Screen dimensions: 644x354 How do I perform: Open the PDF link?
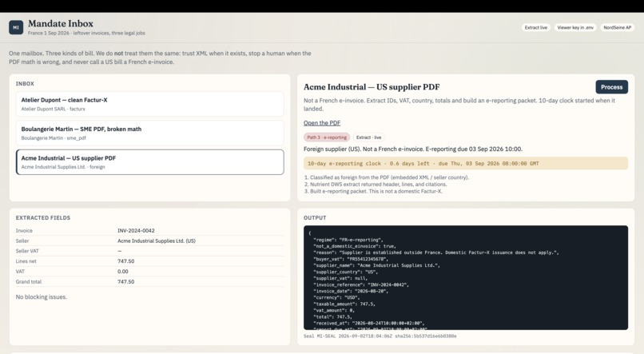click(x=322, y=123)
